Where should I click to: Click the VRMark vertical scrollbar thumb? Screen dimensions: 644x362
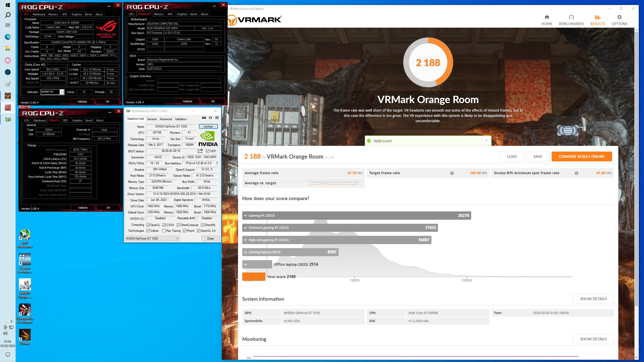tap(636, 168)
